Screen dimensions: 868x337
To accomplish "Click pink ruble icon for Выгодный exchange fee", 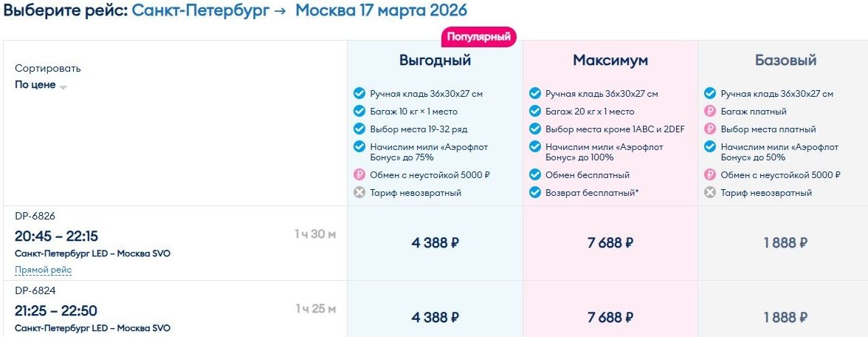I will click(359, 175).
